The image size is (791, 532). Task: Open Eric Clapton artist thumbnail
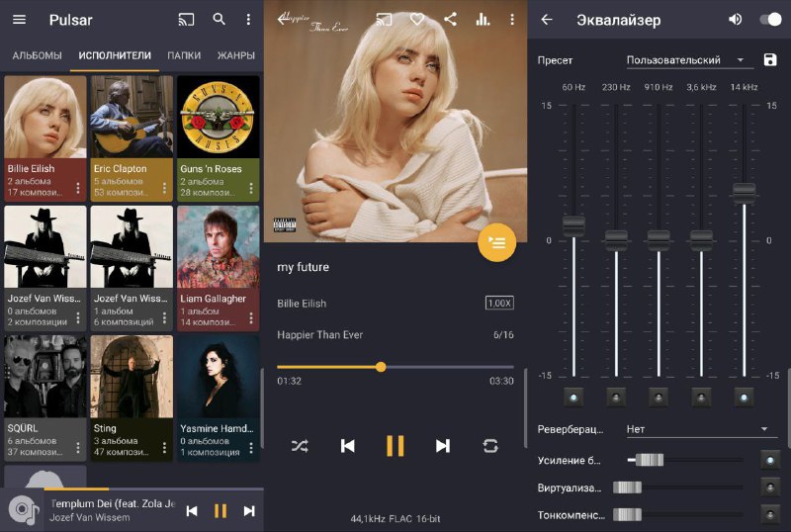[132, 117]
